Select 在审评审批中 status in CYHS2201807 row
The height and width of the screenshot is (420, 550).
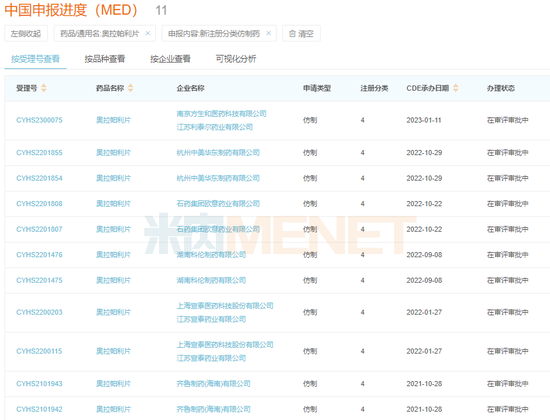point(508,229)
